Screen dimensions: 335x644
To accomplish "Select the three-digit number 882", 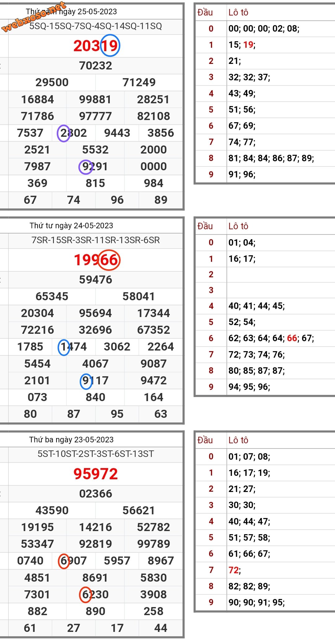I will pos(38,611).
